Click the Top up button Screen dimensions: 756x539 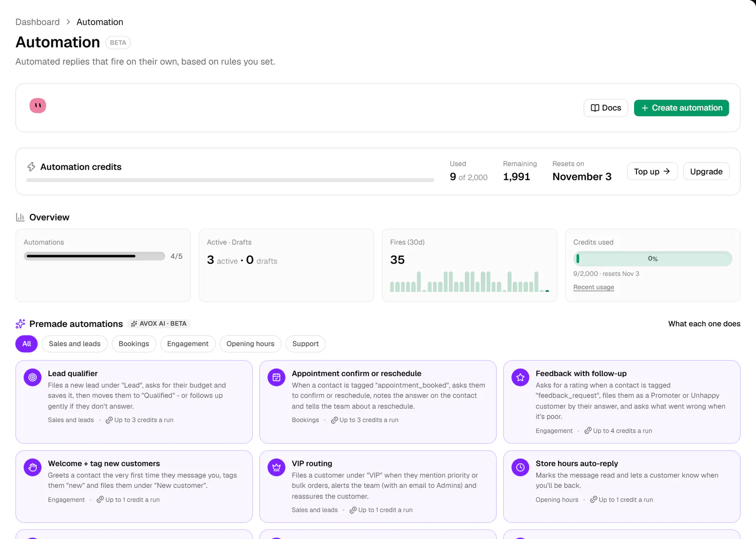tap(652, 171)
